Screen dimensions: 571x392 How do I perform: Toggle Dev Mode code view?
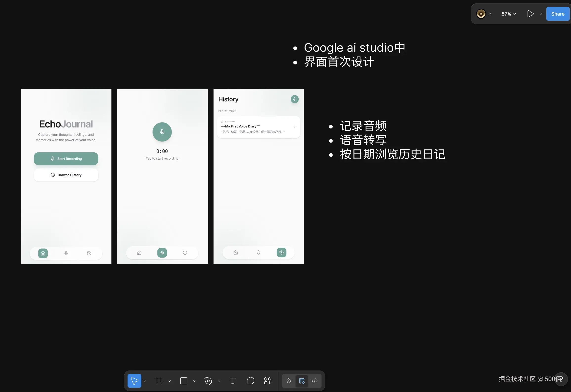tap(315, 381)
